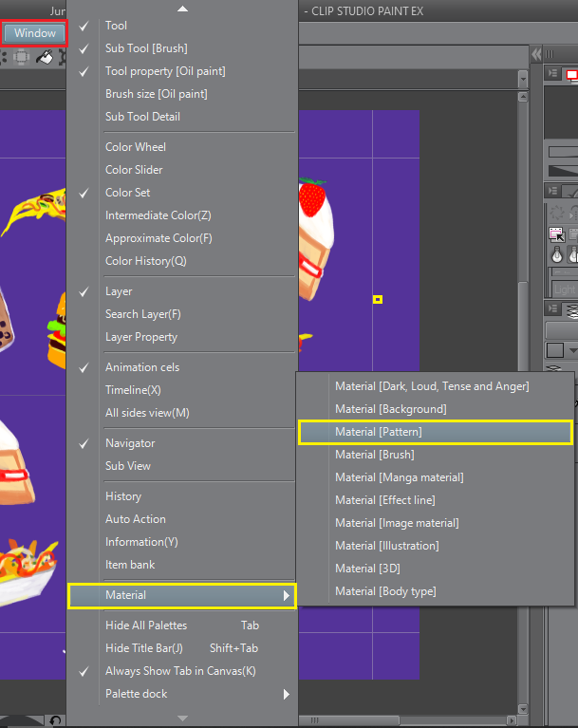Image resolution: width=578 pixels, height=728 pixels.
Task: Click the canvas vertical scrollbar up arrow
Action: click(523, 98)
